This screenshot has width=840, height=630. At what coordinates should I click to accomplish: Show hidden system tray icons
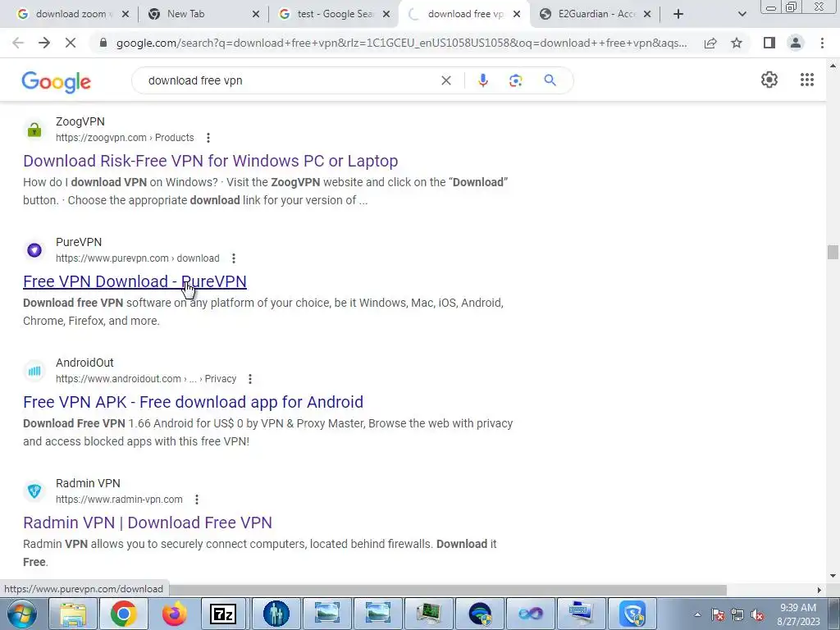point(697,614)
